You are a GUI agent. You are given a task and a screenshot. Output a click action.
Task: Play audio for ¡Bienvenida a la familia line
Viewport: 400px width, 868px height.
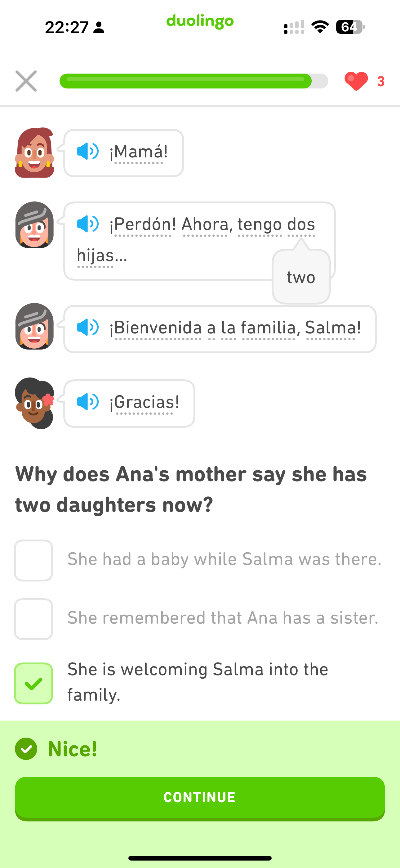tap(87, 328)
